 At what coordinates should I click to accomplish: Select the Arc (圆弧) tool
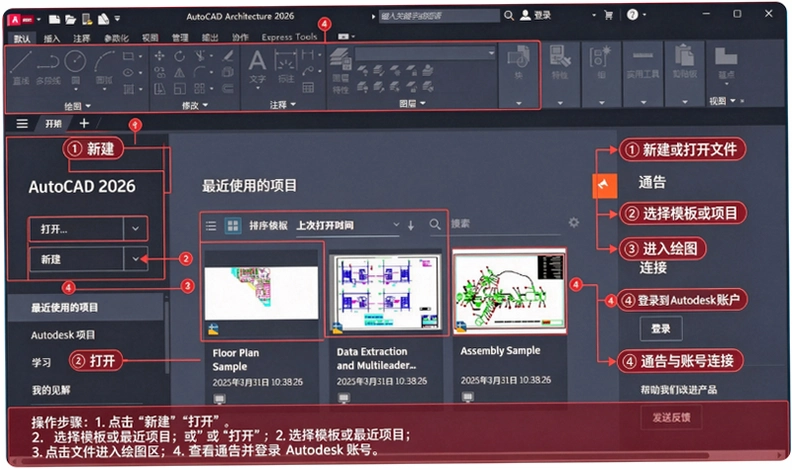(x=105, y=67)
